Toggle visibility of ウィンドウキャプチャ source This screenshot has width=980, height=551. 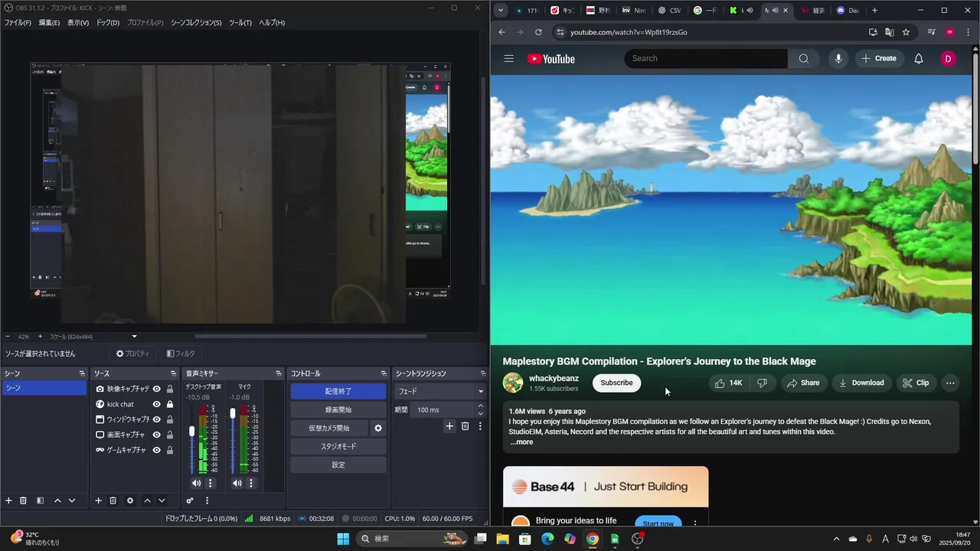pos(156,419)
